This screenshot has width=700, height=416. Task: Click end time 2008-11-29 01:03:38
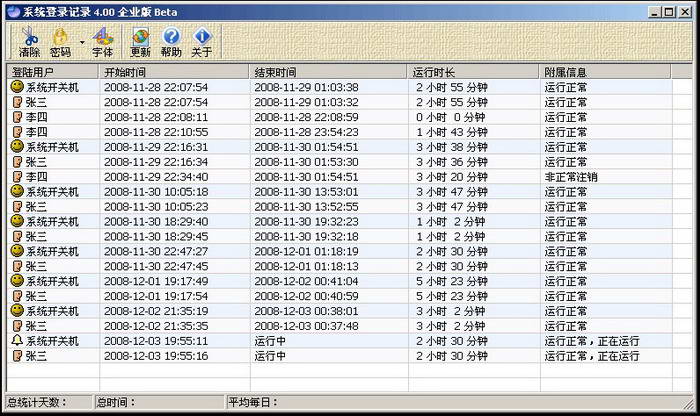click(x=306, y=87)
